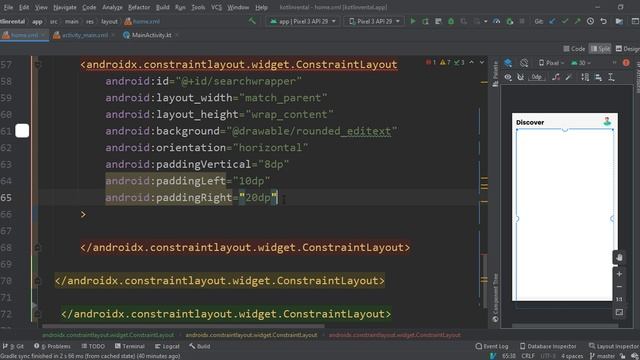Open the Pixel device preview dropdown
The width and height of the screenshot is (640, 360).
[x=551, y=63]
